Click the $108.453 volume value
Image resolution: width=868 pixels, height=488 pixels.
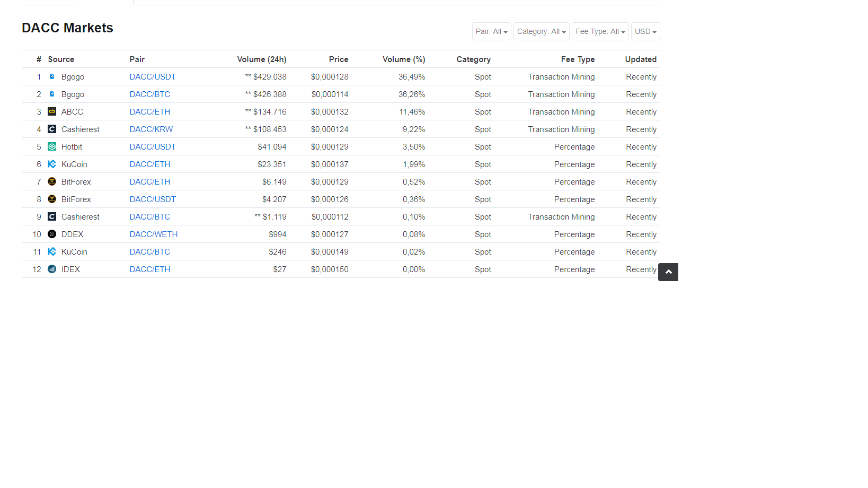pos(270,129)
